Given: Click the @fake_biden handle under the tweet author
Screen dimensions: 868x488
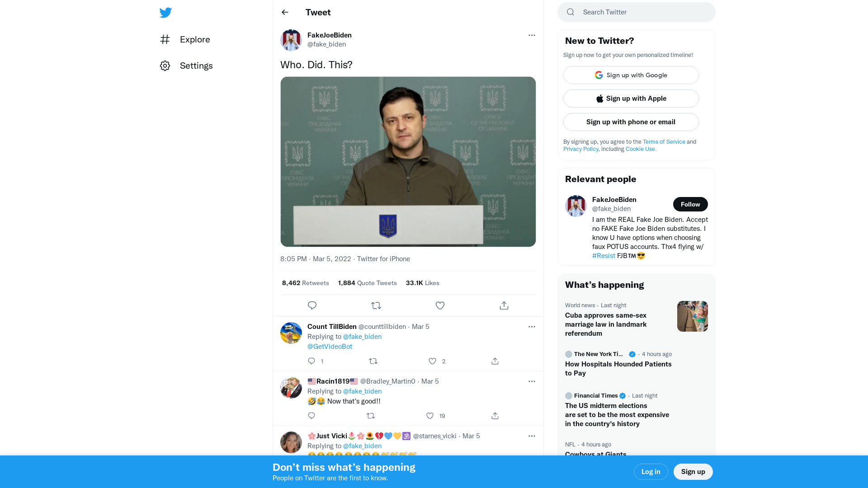Looking at the screenshot, I should pos(326,44).
